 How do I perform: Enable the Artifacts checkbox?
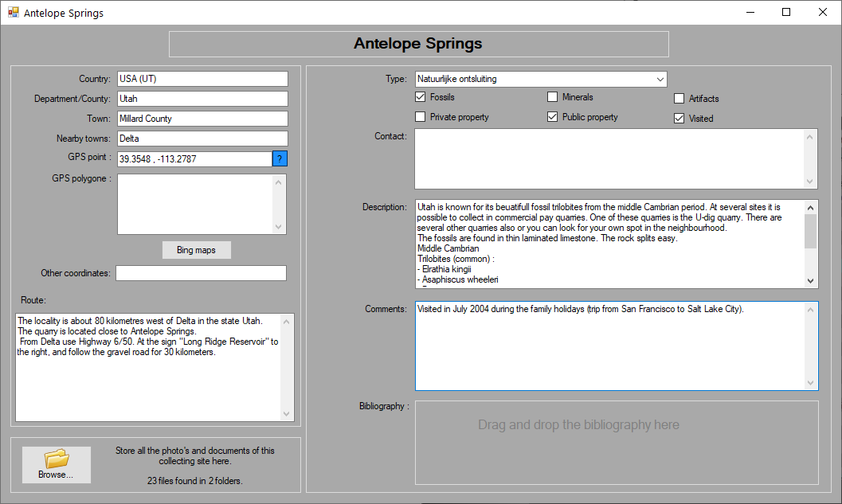[679, 99]
